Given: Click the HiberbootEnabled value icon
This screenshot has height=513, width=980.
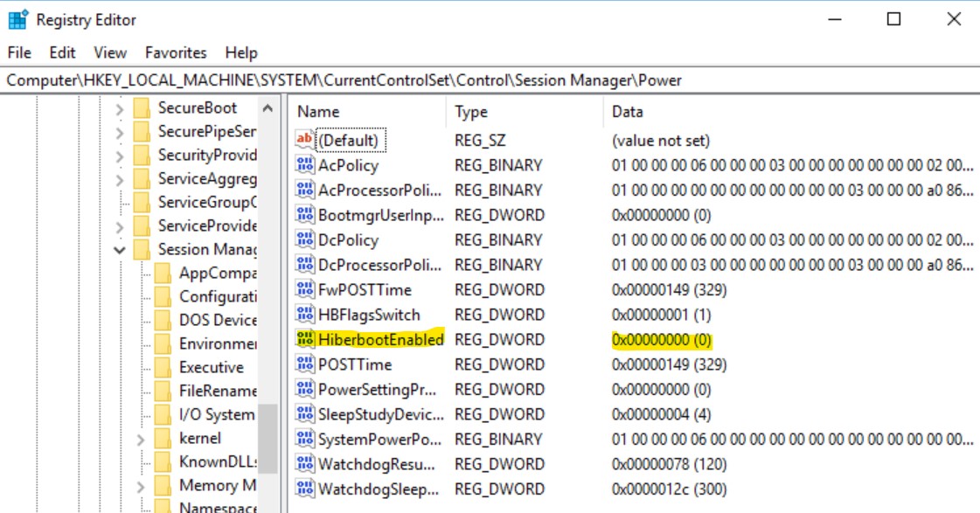Looking at the screenshot, I should pos(304,339).
